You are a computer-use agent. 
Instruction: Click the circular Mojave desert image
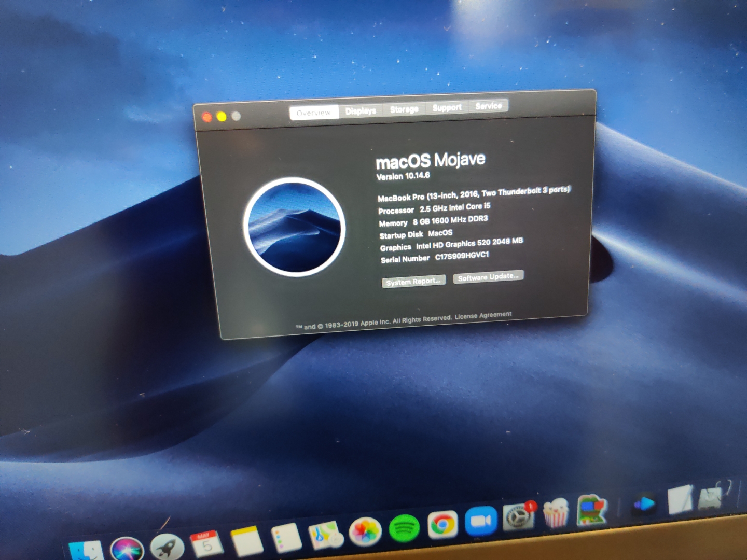click(x=295, y=226)
